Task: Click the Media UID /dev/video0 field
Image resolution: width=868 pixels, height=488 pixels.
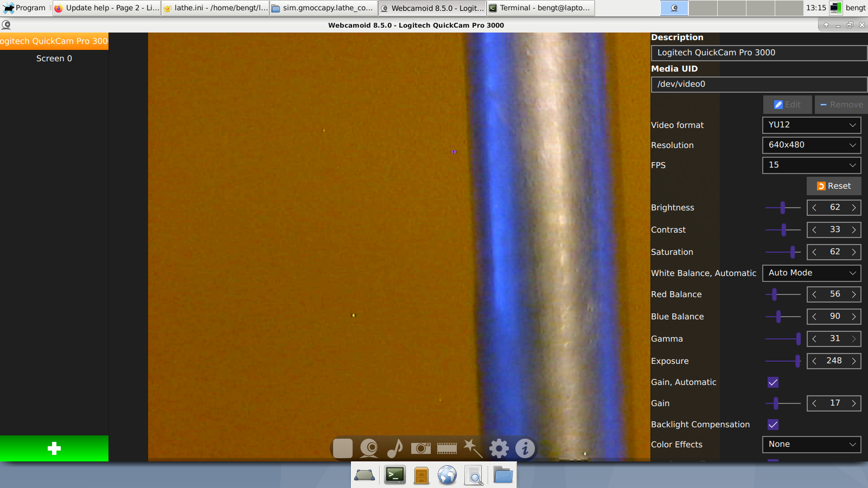Action: point(759,84)
